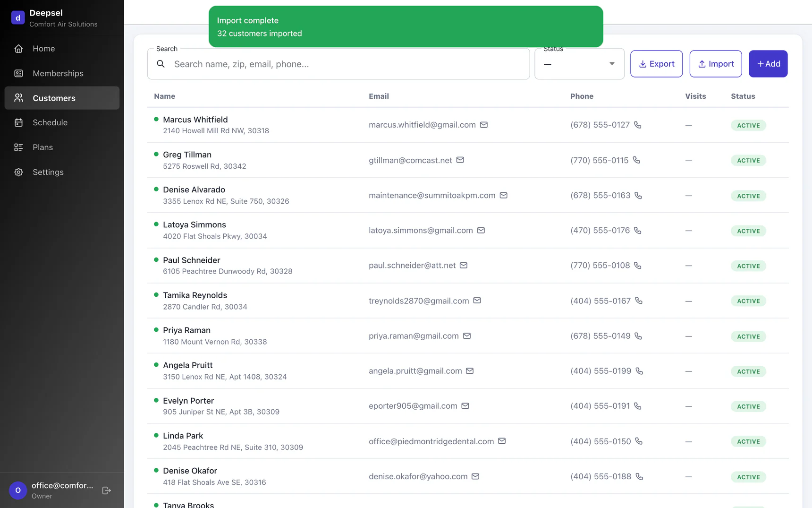Click envelope icon for maintenance@summitoakpm.com
The width and height of the screenshot is (812, 508).
(x=503, y=195)
